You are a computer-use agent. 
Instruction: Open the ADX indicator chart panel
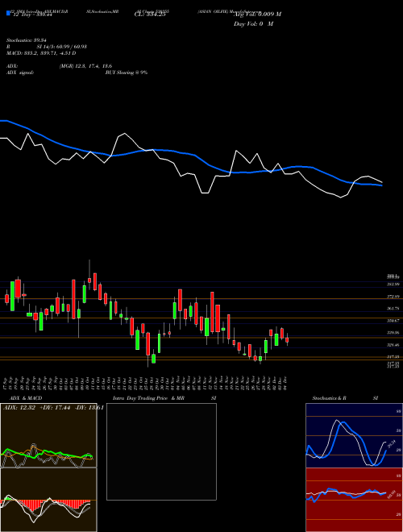pyautogui.click(x=48, y=435)
